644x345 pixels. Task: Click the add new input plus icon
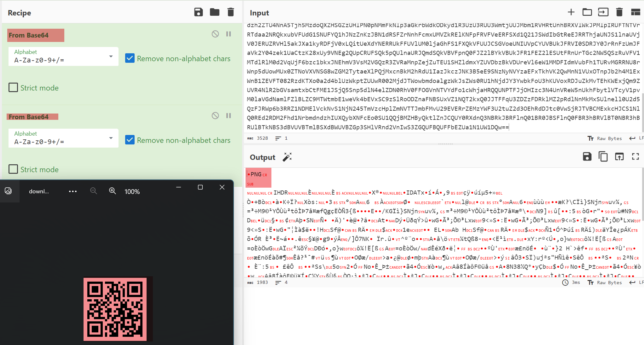coord(571,12)
